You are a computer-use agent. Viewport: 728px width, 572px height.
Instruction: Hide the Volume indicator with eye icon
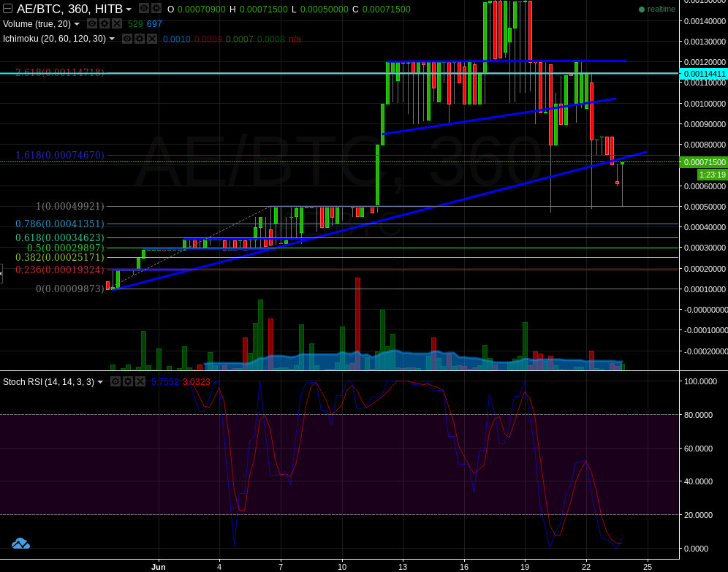point(92,23)
